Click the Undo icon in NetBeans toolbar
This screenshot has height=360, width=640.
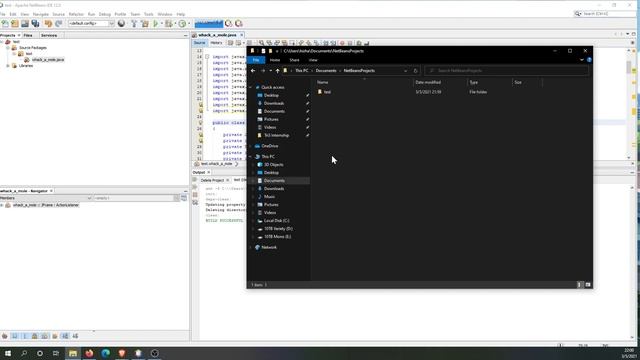(x=48, y=24)
